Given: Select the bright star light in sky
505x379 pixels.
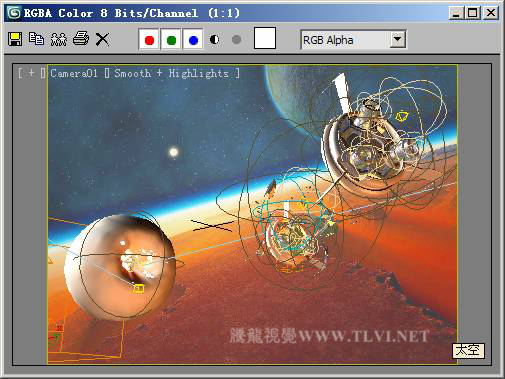Looking at the screenshot, I should click(174, 152).
